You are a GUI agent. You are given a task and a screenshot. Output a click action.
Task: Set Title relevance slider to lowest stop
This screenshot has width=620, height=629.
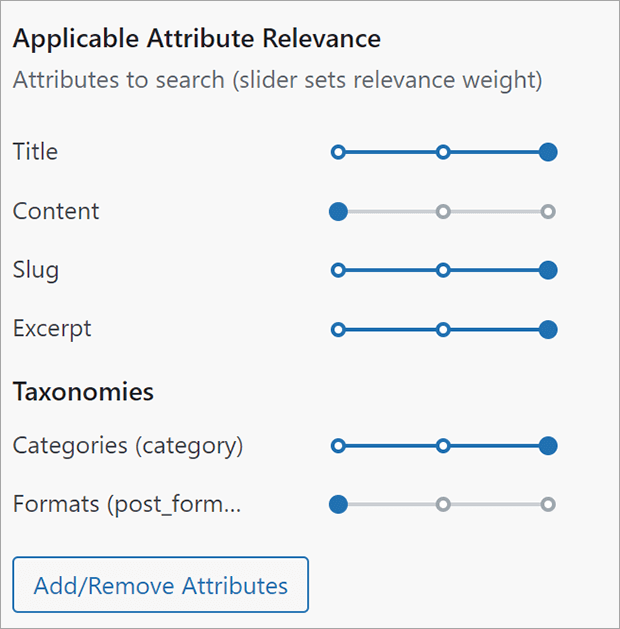click(x=338, y=152)
